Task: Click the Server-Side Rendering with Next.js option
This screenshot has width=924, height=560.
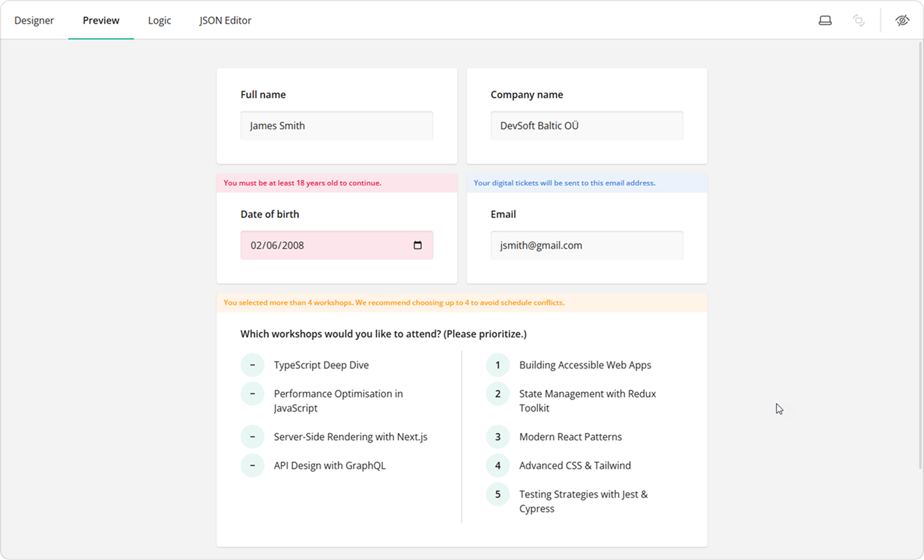Action: point(351,437)
